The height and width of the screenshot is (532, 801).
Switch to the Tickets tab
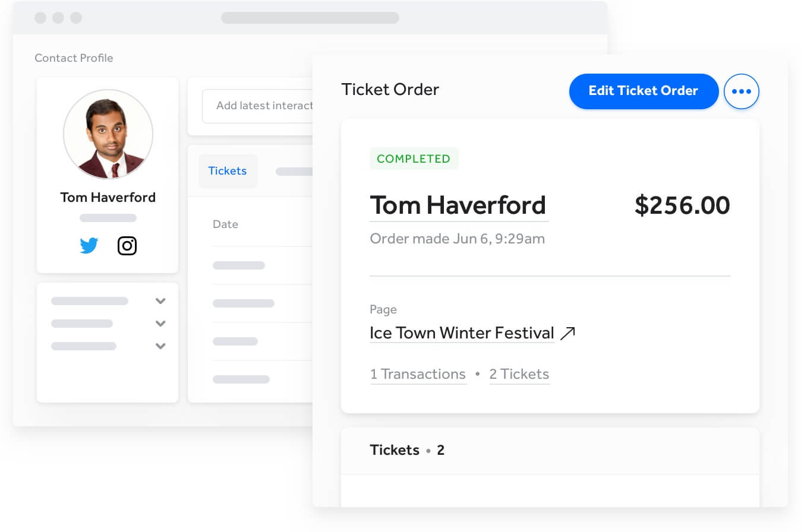[x=228, y=171]
